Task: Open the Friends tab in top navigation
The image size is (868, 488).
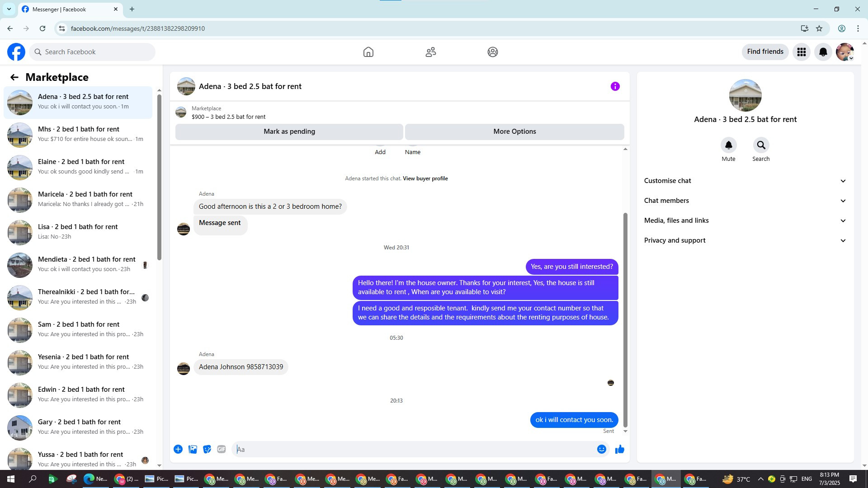Action: (430, 52)
